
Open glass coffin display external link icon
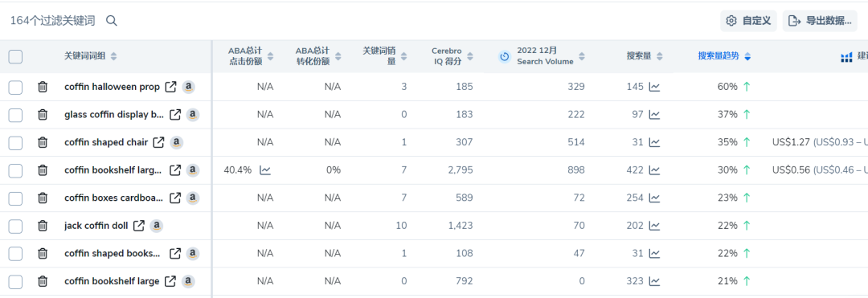(x=175, y=114)
